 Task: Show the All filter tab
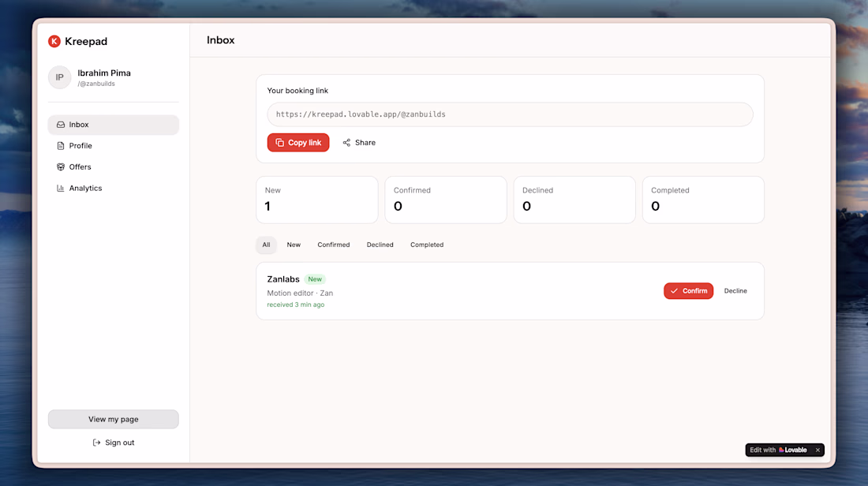[266, 245]
